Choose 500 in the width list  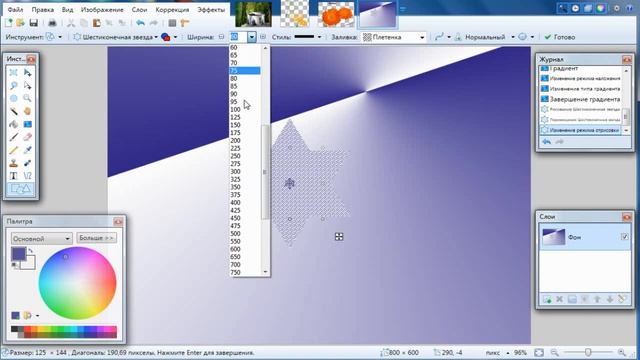coord(245,233)
